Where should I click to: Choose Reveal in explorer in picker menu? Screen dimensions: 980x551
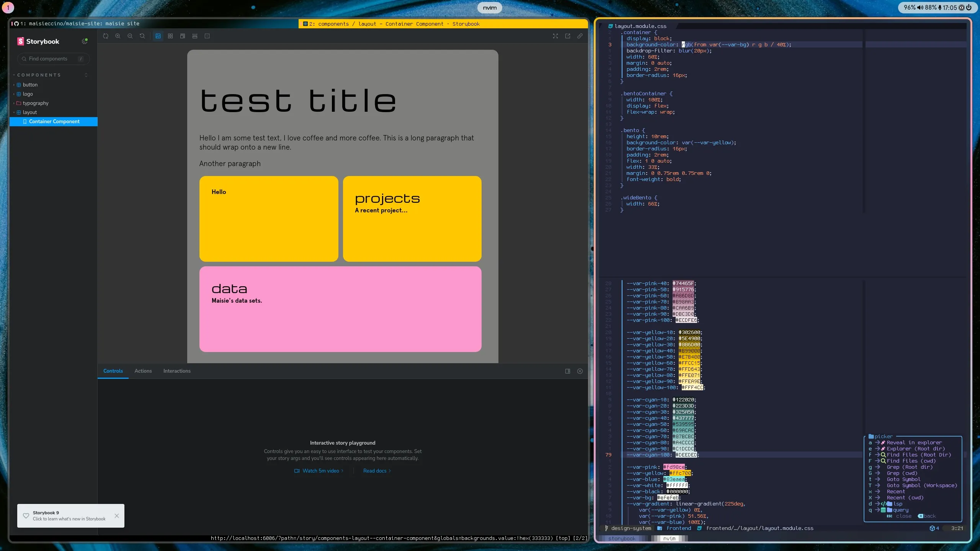(914, 442)
